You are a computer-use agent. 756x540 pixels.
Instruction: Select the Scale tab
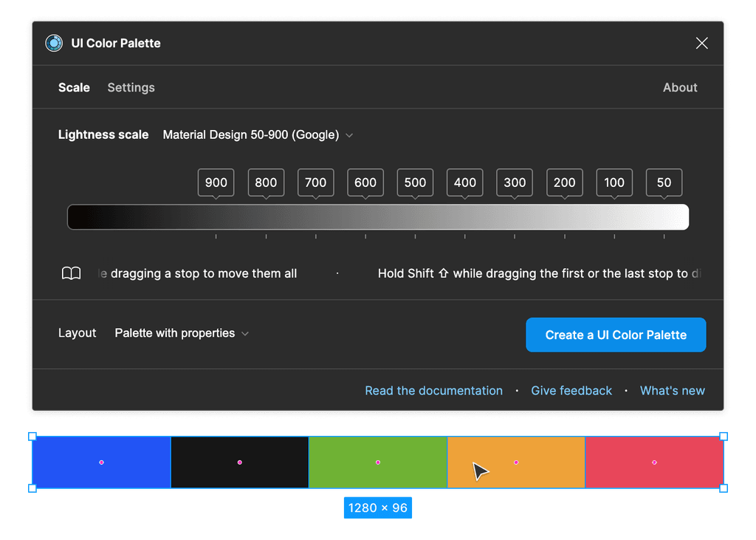click(74, 87)
